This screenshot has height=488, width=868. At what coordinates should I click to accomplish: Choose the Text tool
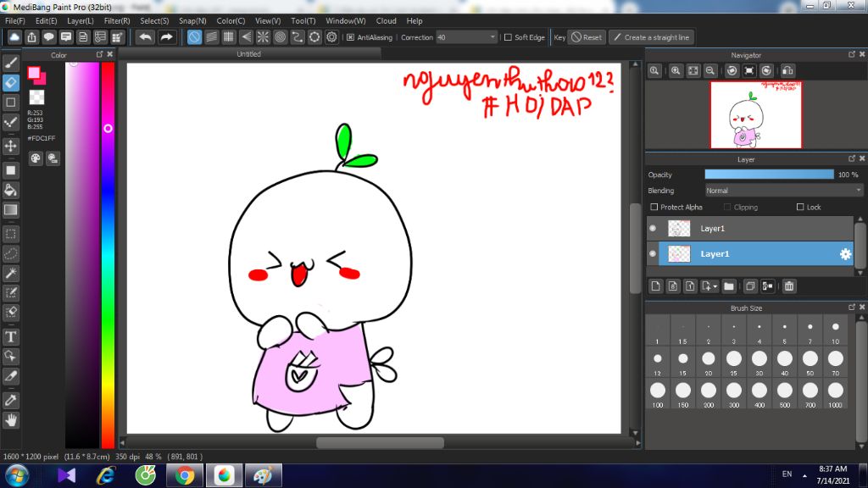(x=11, y=336)
